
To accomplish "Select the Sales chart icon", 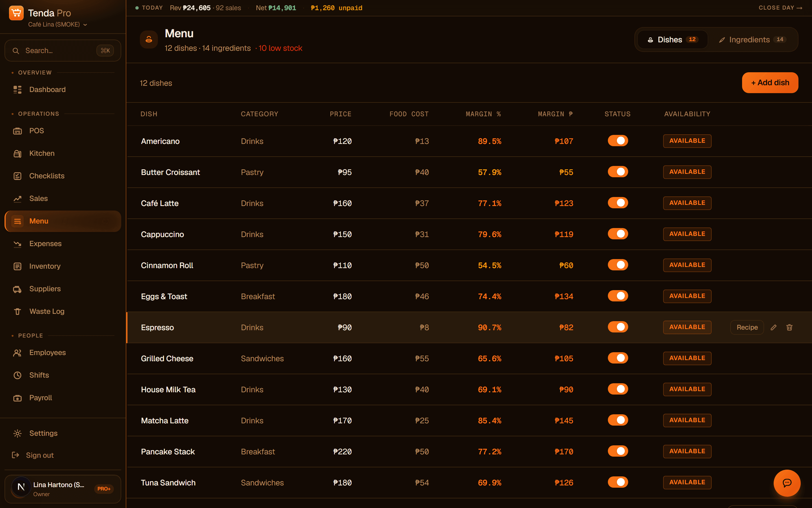I will (17, 199).
